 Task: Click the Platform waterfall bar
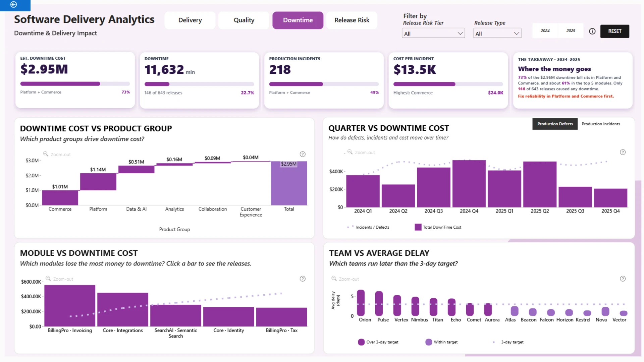[98, 182]
